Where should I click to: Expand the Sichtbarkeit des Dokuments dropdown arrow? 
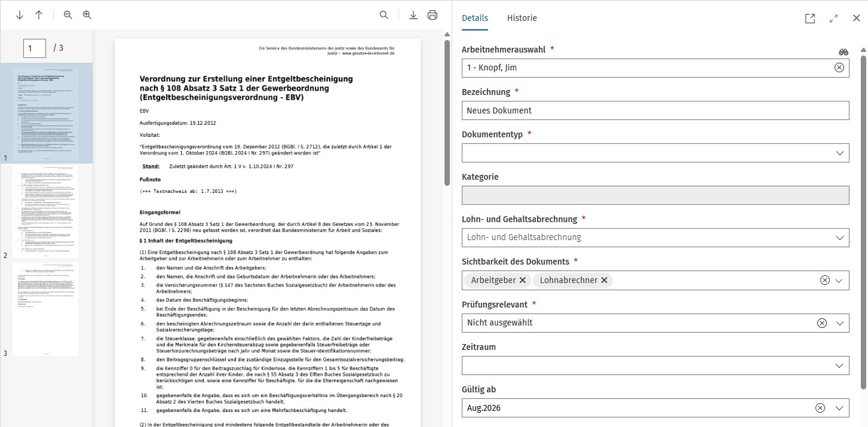pos(839,280)
